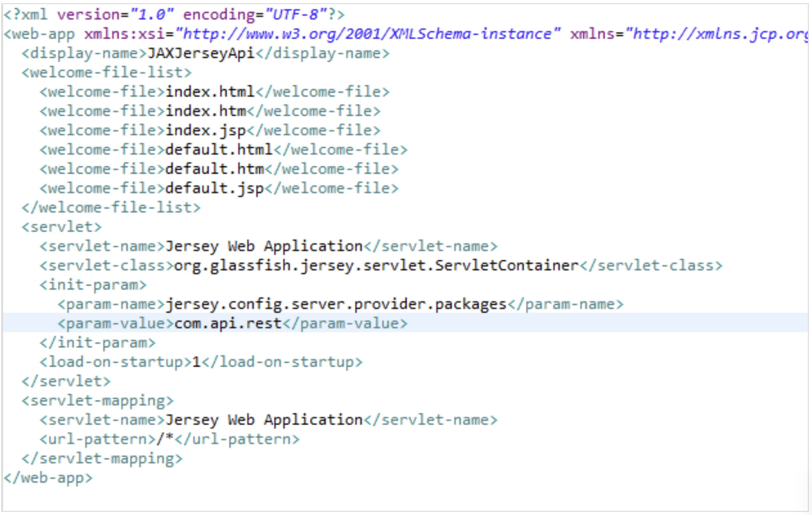The width and height of the screenshot is (812, 515).
Task: Click the index.jsp welcome file text
Action: pos(205,130)
